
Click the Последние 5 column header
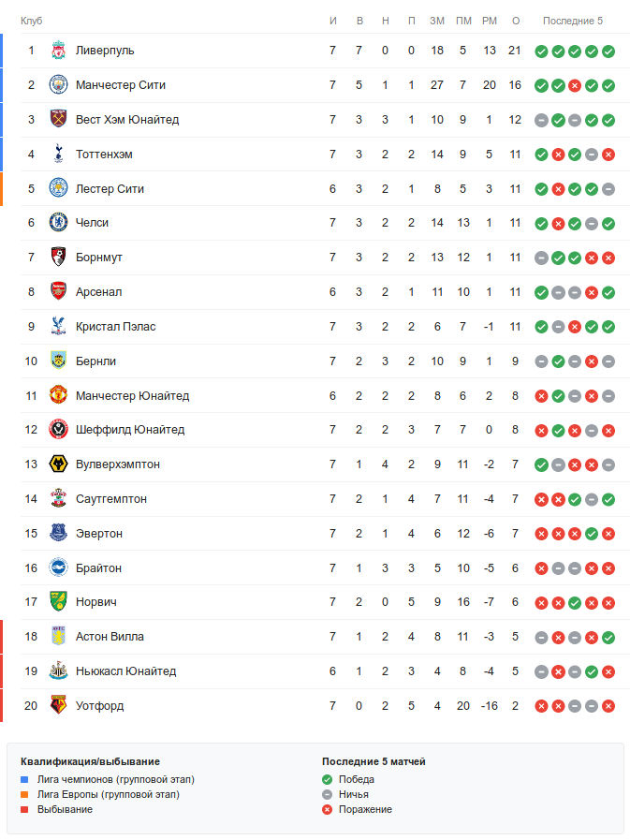pos(574,21)
